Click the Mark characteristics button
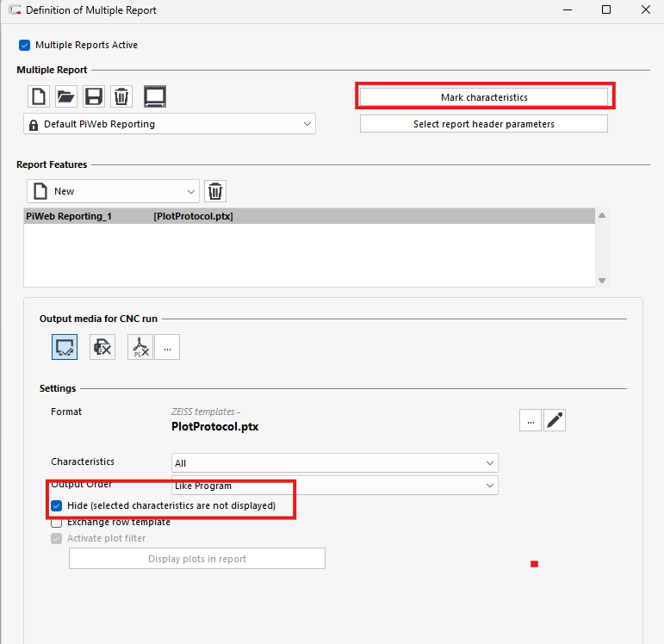 pos(484,97)
